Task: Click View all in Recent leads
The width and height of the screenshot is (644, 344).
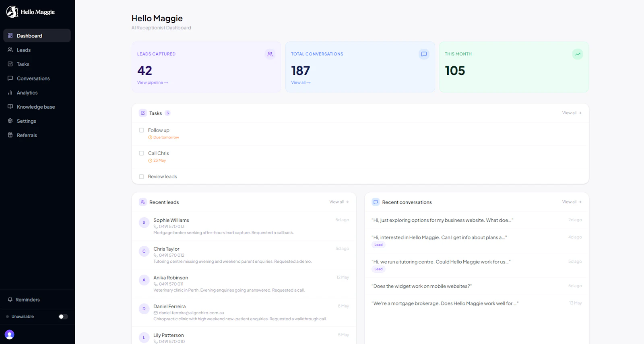Action: (x=339, y=202)
